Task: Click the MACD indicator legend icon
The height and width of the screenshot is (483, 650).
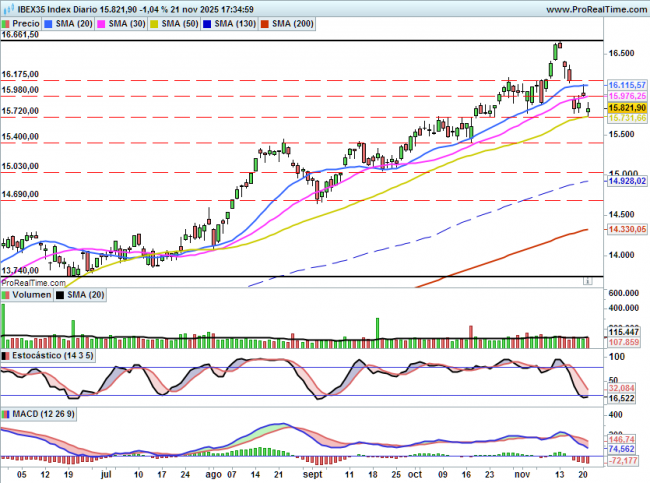Action: click(x=8, y=413)
